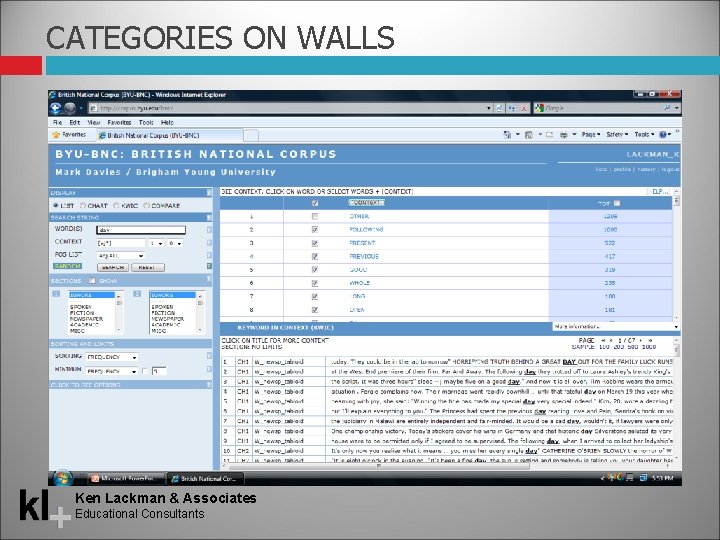Open the Help menu
Viewport: 720px width, 540px height.
click(167, 123)
